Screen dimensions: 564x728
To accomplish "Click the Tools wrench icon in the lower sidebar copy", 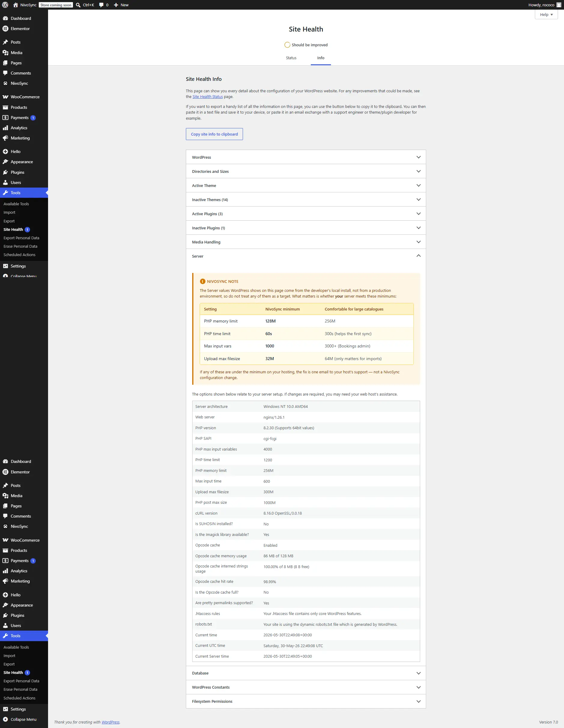I will pos(5,636).
